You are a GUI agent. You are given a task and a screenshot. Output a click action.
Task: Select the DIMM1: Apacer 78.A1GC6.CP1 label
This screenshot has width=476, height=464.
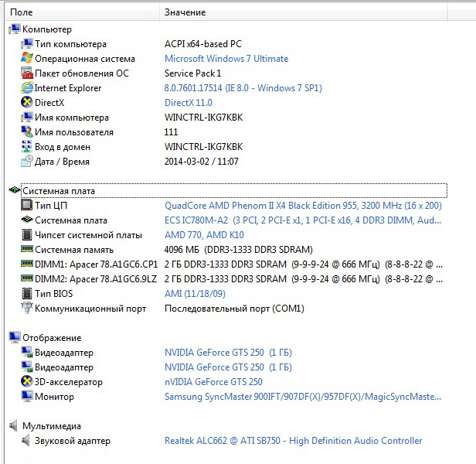coord(97,264)
